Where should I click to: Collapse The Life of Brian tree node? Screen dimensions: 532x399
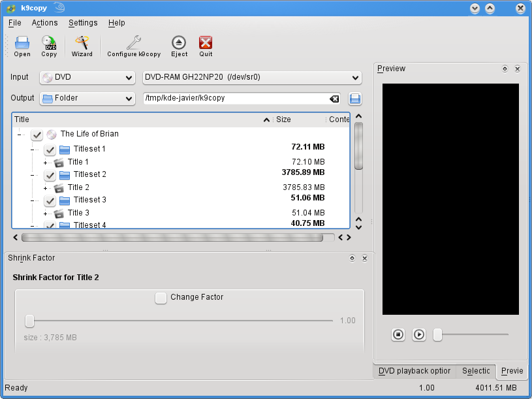[20, 135]
